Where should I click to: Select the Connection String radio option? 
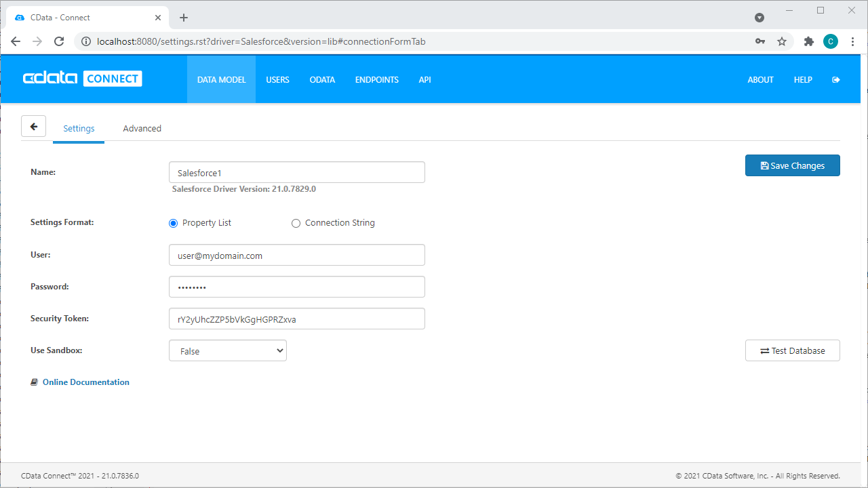(x=296, y=223)
